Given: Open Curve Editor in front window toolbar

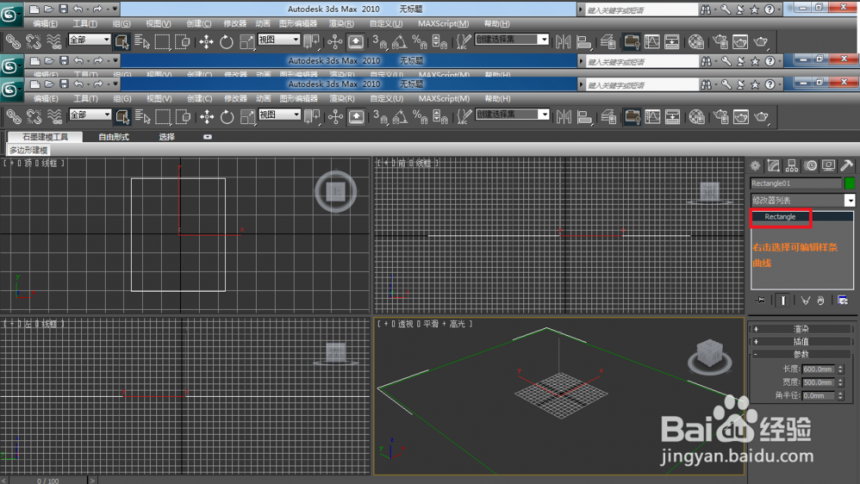Looking at the screenshot, I should pos(653,117).
